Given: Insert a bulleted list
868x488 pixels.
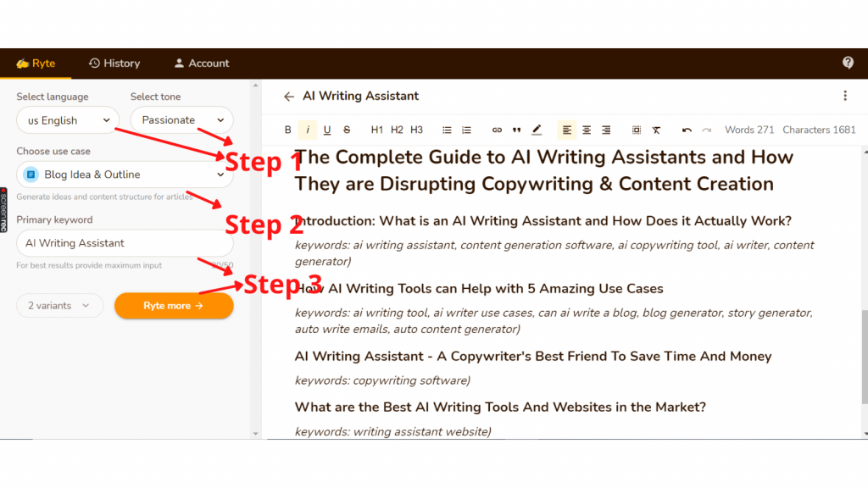Looking at the screenshot, I should [447, 130].
